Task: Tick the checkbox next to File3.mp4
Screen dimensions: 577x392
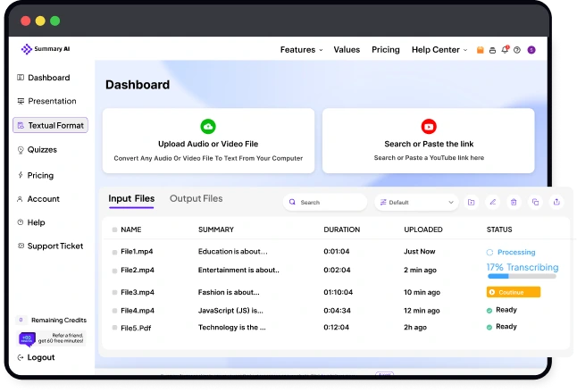Action: [x=115, y=292]
